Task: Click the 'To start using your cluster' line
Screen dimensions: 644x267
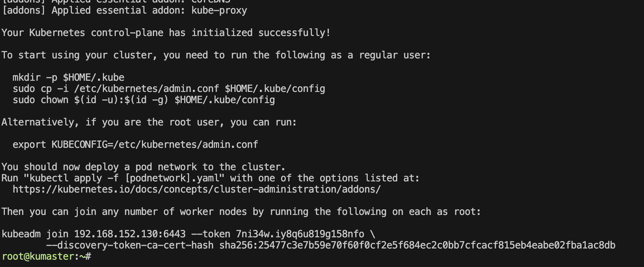Action: [x=216, y=55]
